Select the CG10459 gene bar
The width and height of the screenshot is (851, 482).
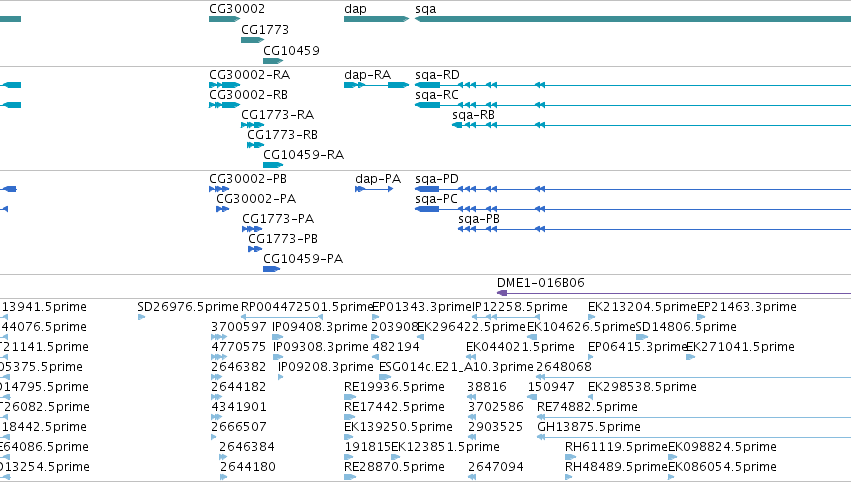(273, 61)
